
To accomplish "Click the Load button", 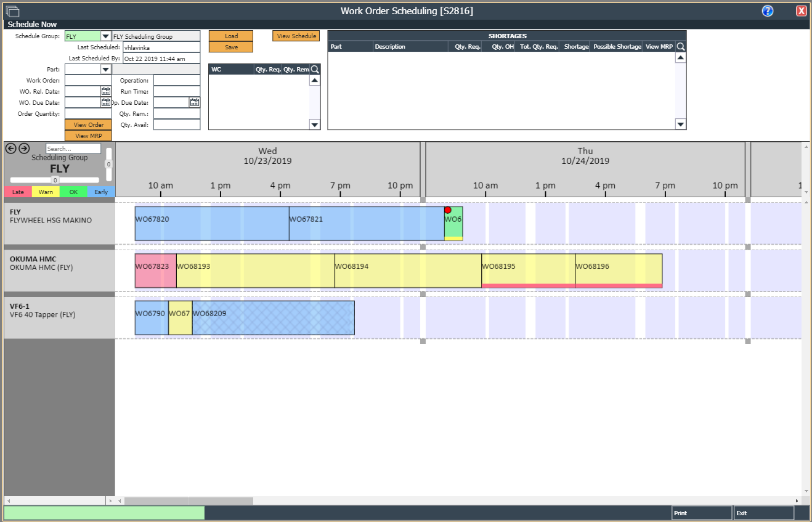I will coord(231,36).
